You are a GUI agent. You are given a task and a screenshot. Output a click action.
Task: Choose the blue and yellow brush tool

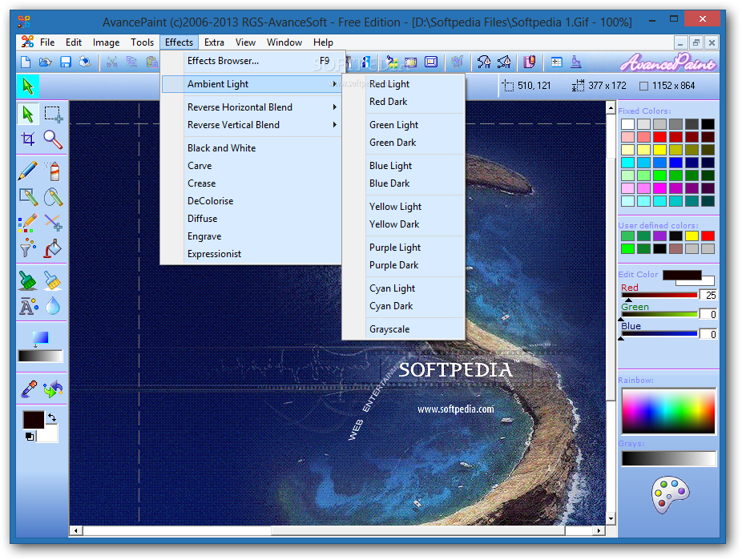[x=53, y=280]
